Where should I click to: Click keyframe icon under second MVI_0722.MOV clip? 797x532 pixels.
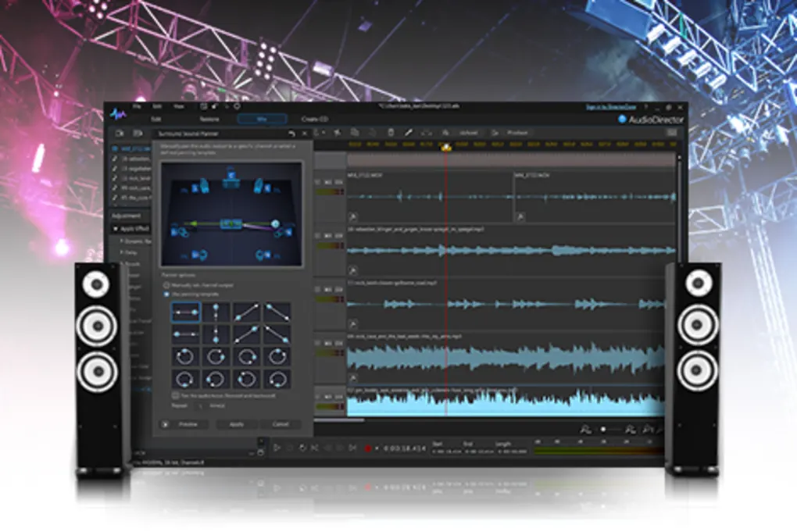tap(520, 217)
